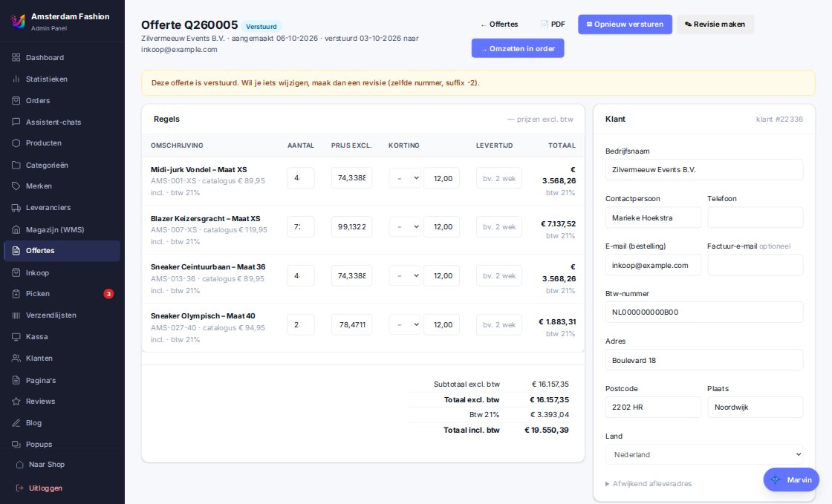Click the Magazijn (WMS) warehouse icon
The height and width of the screenshot is (504, 832).
[x=16, y=229]
